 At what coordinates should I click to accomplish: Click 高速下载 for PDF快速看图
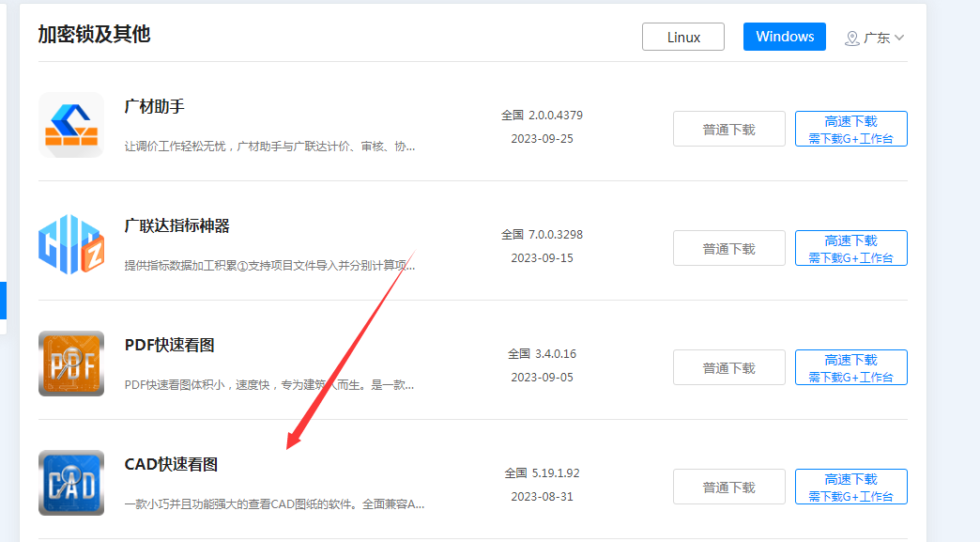(x=851, y=367)
